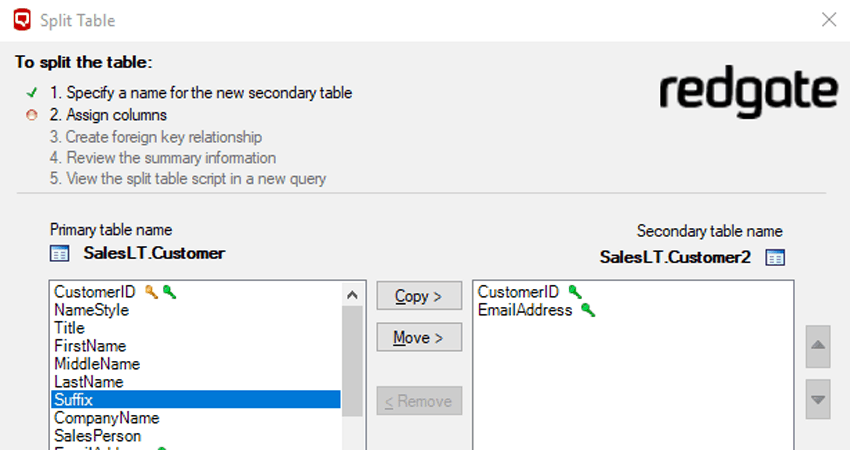Image resolution: width=850 pixels, height=450 pixels.
Task: Select NameStyle in the primary table list
Action: [91, 310]
